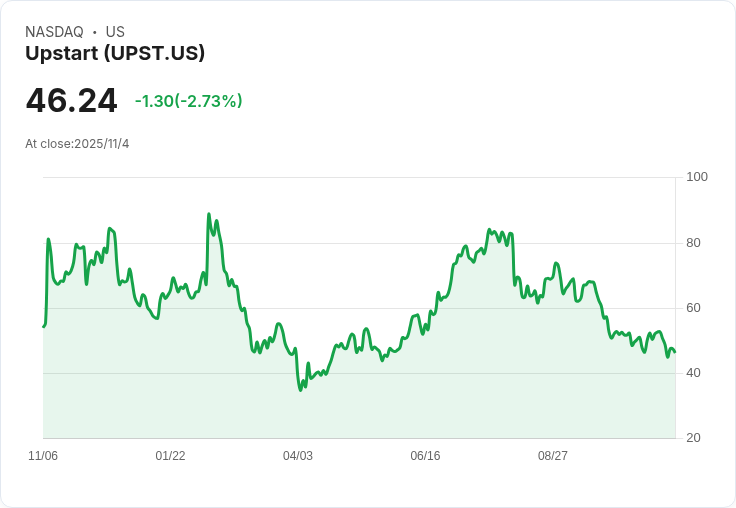Select the 04/03 date on x-axis
The height and width of the screenshot is (508, 736).
(298, 456)
